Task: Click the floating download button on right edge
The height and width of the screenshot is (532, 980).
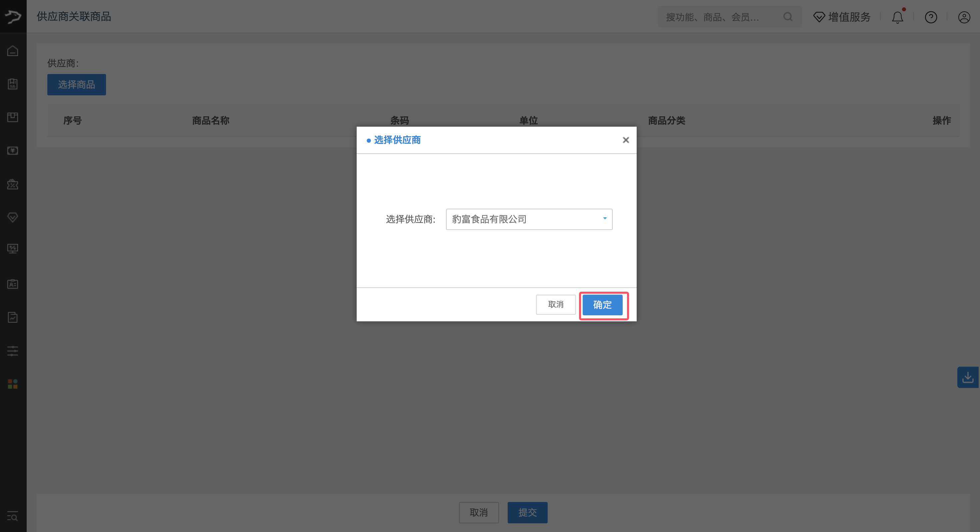Action: tap(968, 377)
